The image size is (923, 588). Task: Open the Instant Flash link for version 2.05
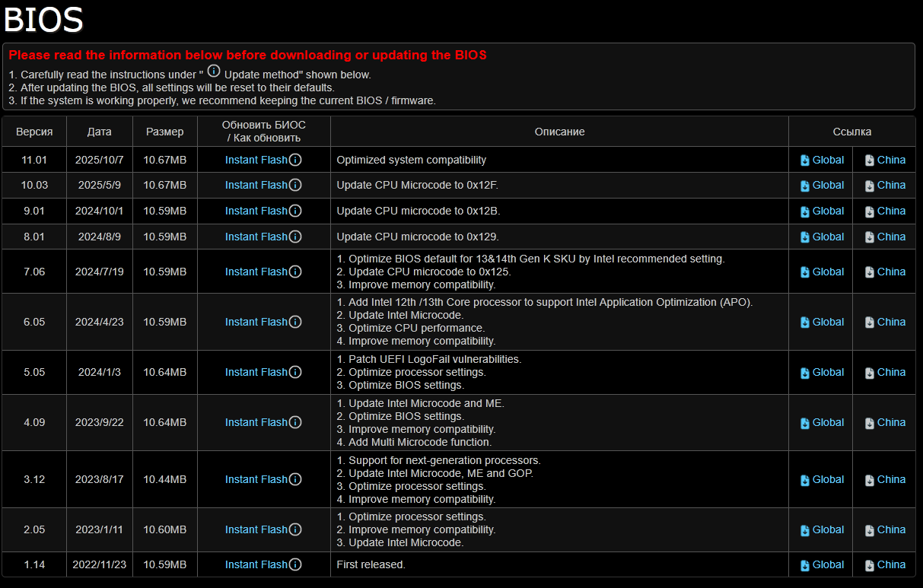click(x=256, y=529)
